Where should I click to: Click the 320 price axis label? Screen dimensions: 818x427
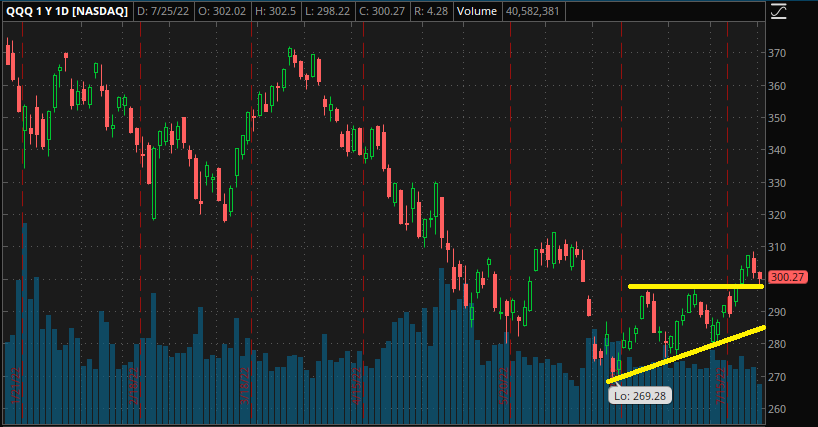click(777, 215)
